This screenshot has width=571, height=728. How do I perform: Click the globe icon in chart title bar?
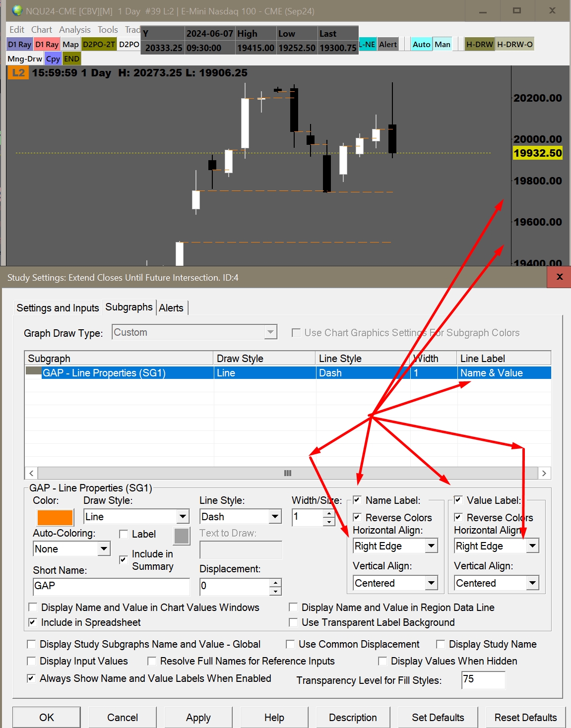click(x=17, y=10)
